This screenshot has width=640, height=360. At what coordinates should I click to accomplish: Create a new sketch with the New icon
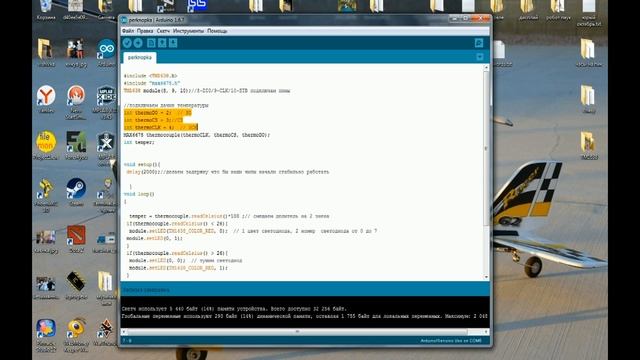(151, 43)
